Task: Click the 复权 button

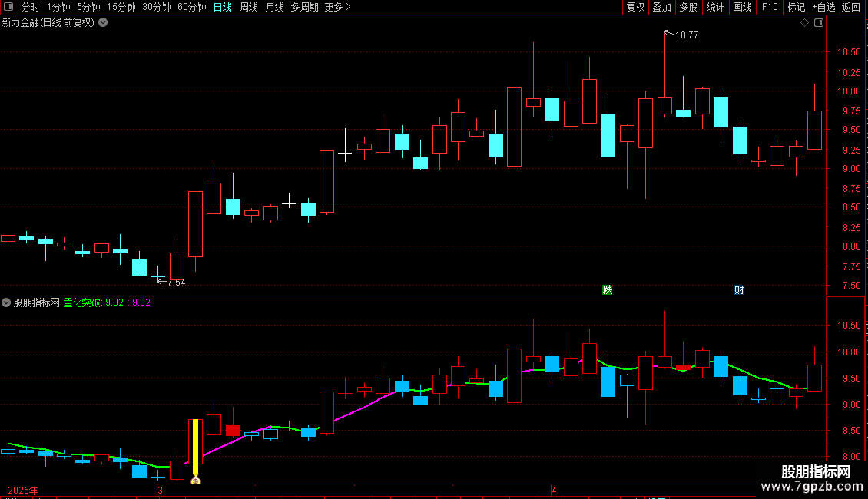Action: pyautogui.click(x=635, y=7)
